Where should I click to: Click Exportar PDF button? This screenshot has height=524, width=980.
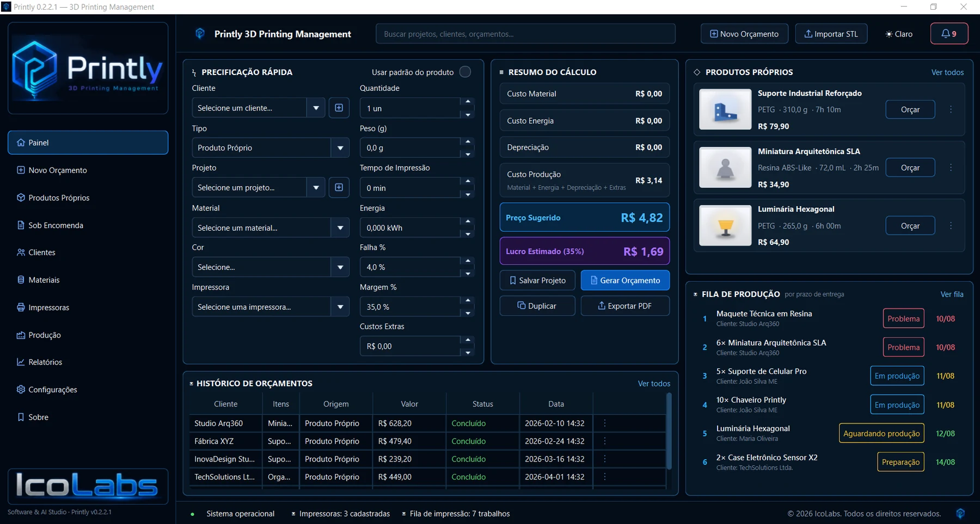click(x=625, y=306)
